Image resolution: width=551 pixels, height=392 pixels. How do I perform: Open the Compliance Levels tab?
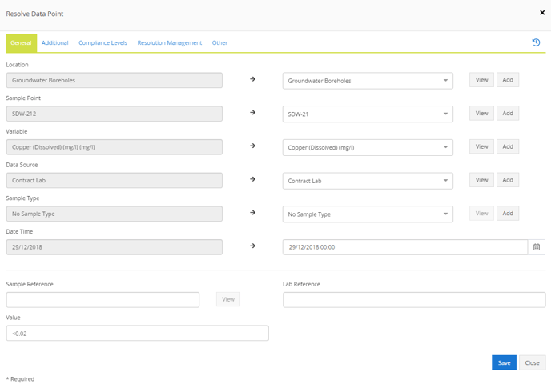[103, 43]
